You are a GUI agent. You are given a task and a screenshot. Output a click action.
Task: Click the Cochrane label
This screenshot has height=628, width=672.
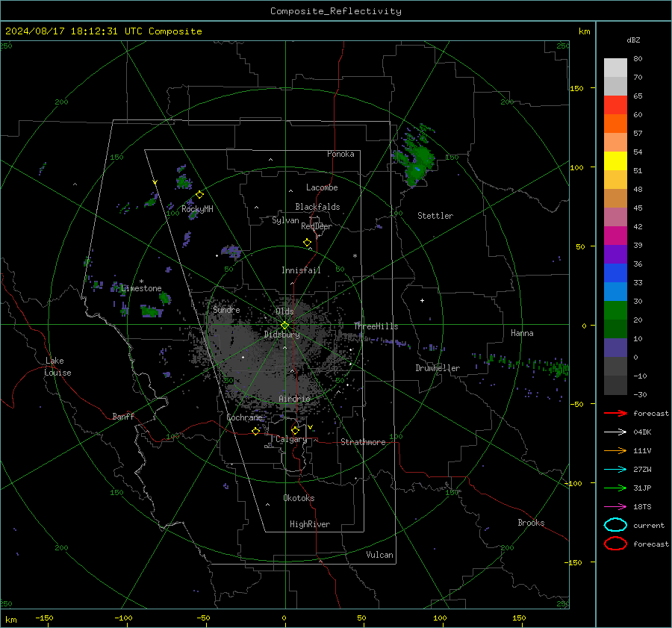coord(244,417)
